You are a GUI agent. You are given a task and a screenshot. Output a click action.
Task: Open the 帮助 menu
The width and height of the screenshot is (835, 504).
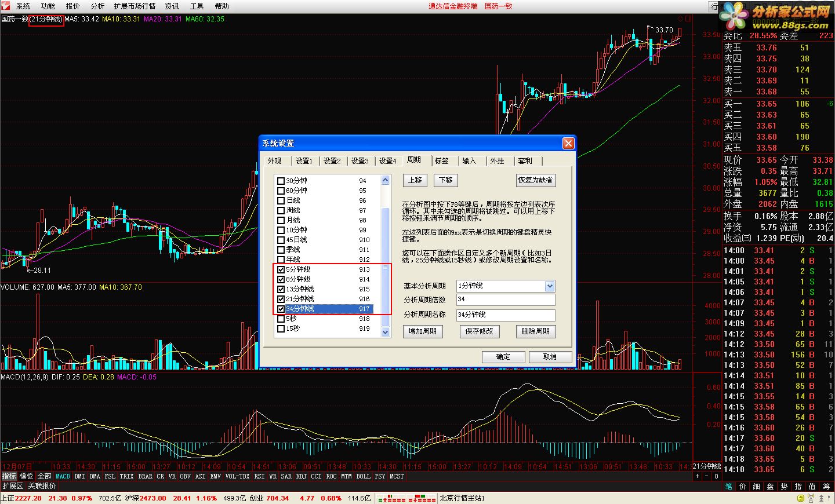coord(222,6)
